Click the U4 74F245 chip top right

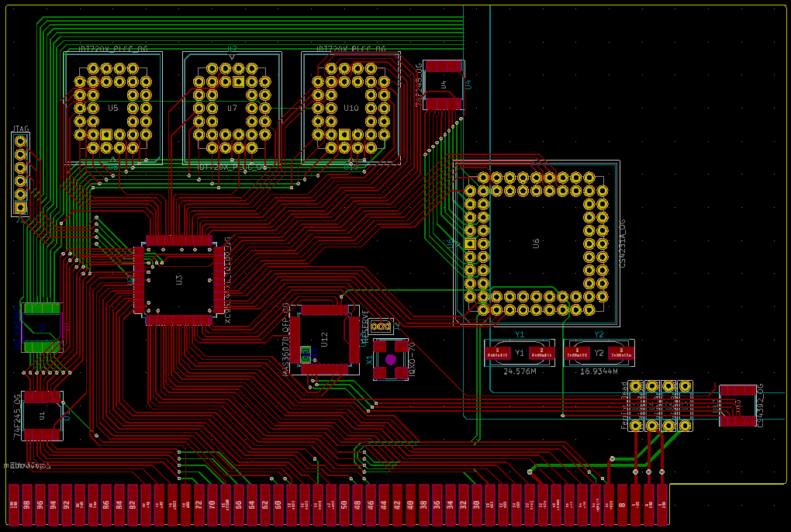tap(444, 84)
